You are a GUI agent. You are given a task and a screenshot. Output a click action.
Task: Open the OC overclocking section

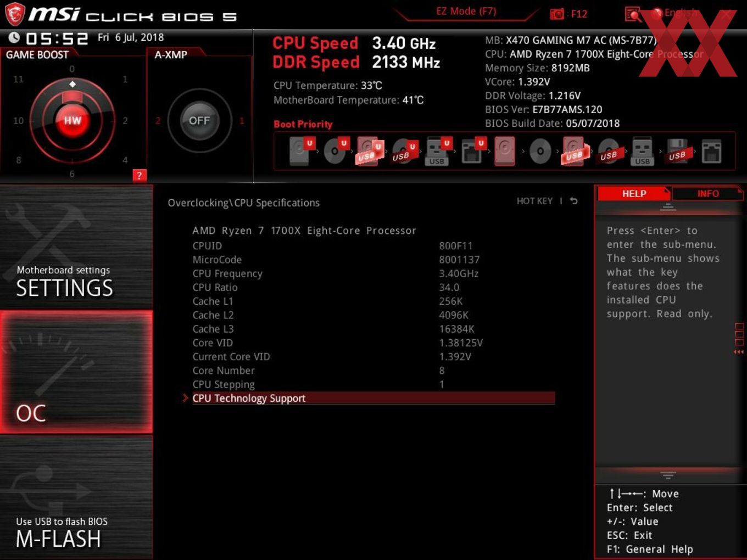(76, 372)
